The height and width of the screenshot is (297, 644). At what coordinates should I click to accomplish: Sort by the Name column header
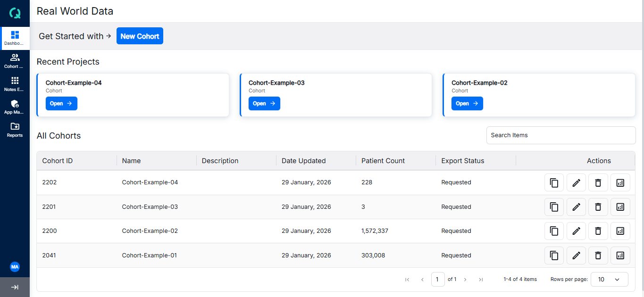coord(131,161)
